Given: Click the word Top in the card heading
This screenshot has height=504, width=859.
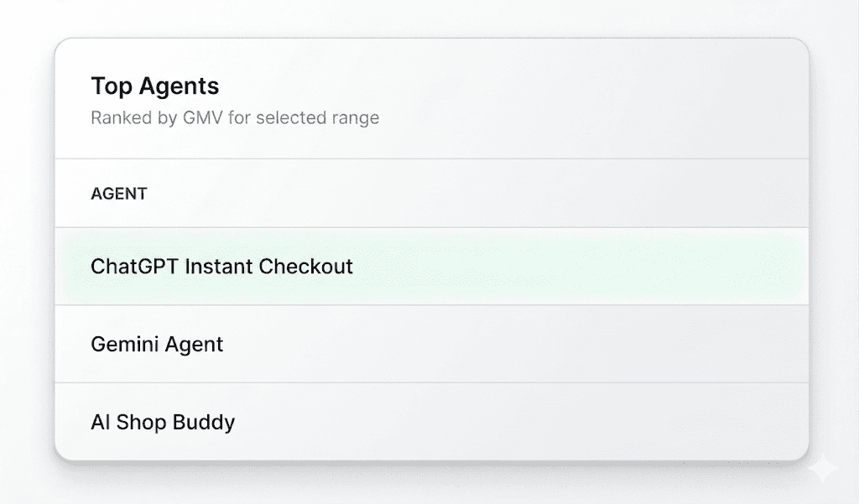Looking at the screenshot, I should point(112,86).
